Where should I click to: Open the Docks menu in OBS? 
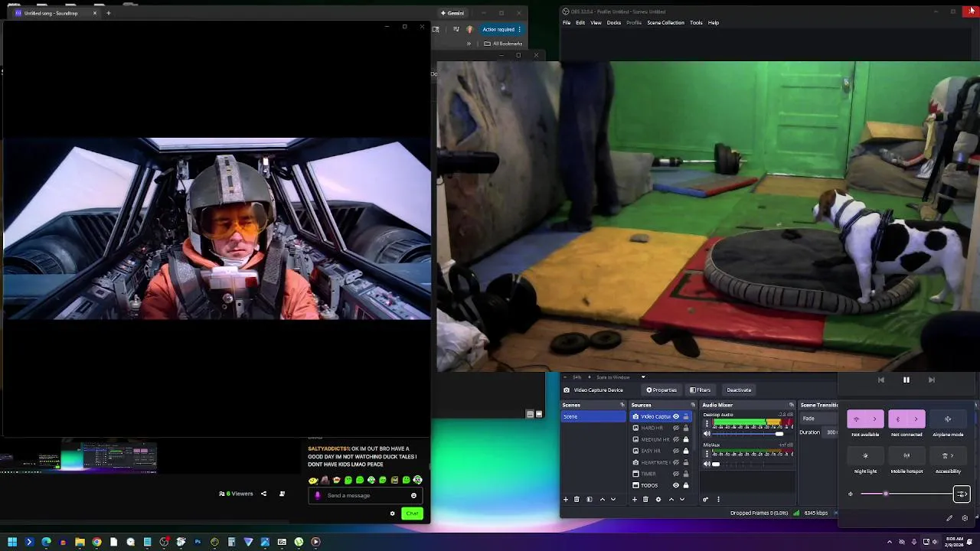(x=614, y=22)
